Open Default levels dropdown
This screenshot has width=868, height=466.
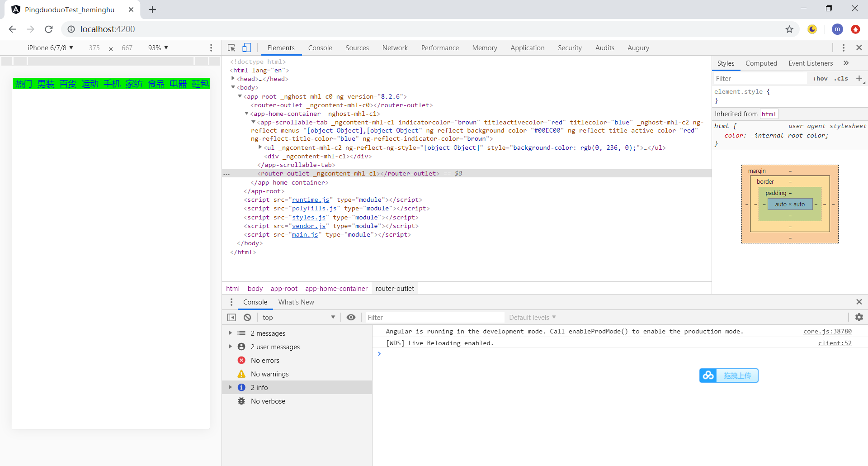532,318
